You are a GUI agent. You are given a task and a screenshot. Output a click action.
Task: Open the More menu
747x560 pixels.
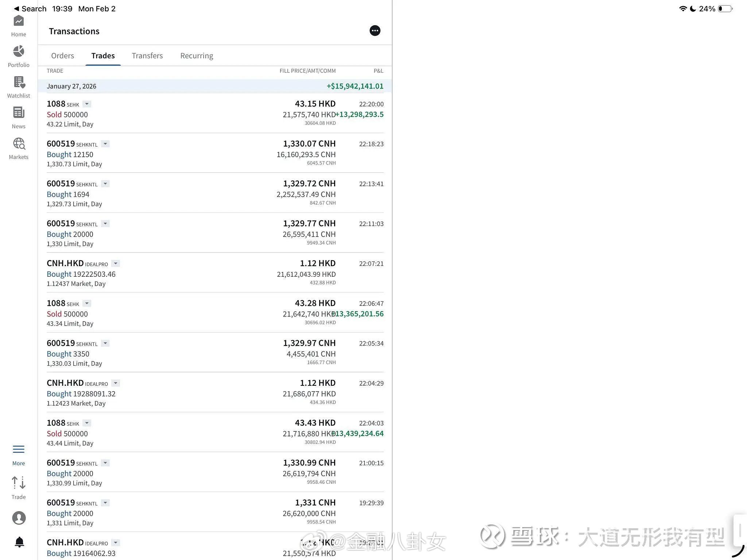coord(18,452)
